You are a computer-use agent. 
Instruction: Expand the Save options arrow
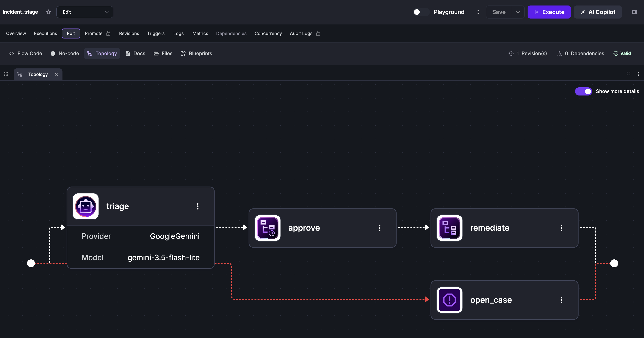click(518, 12)
